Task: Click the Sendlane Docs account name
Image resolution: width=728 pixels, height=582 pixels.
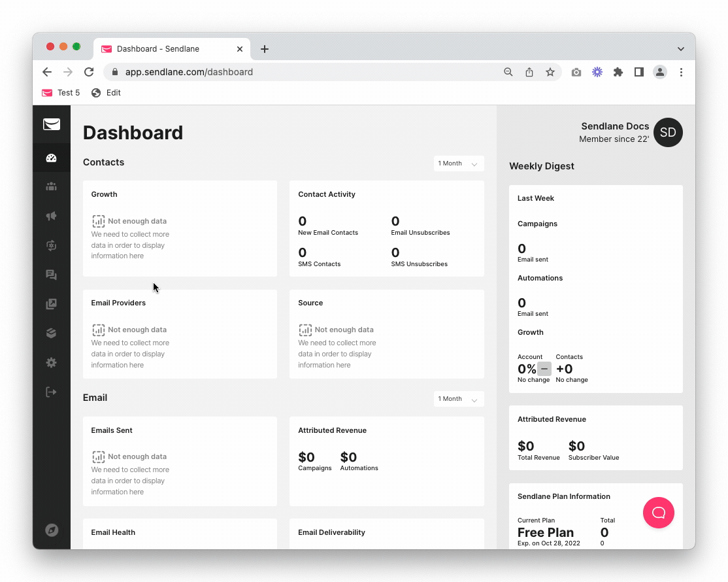Action: tap(615, 126)
